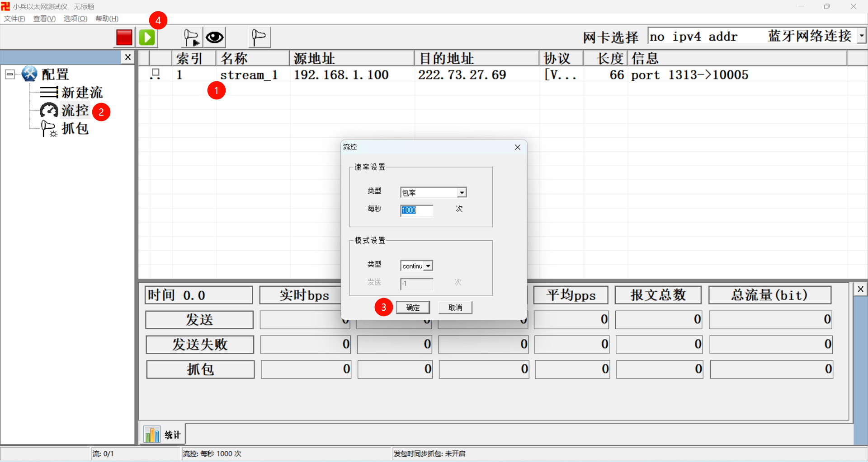Click the 新建流 list icon

click(49, 92)
